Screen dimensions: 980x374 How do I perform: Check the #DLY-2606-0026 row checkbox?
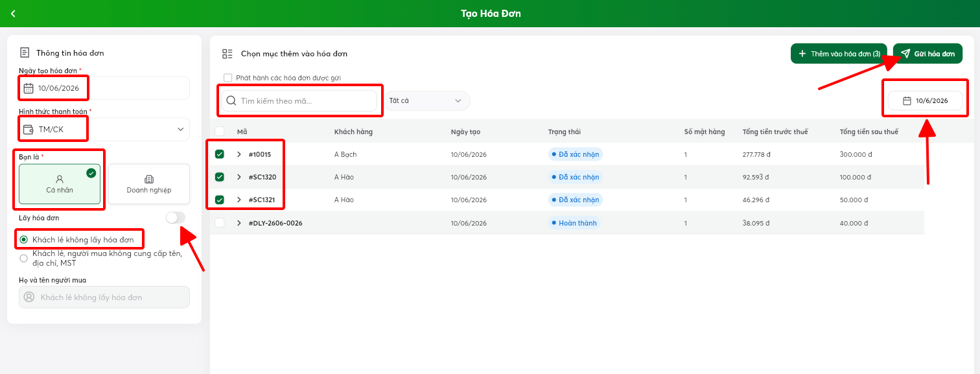click(220, 223)
